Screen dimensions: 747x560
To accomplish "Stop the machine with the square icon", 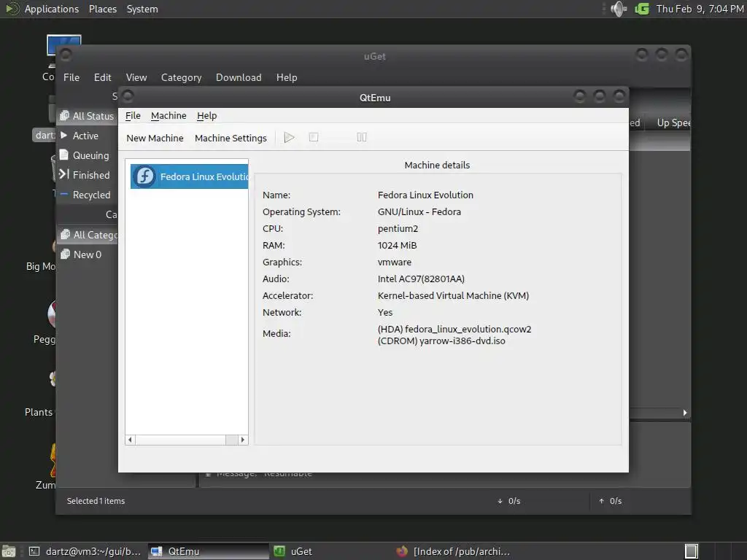I will tap(314, 138).
